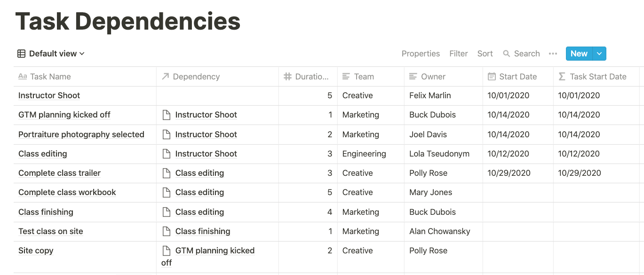
Task: Click the Task Name column header
Action: tap(50, 77)
